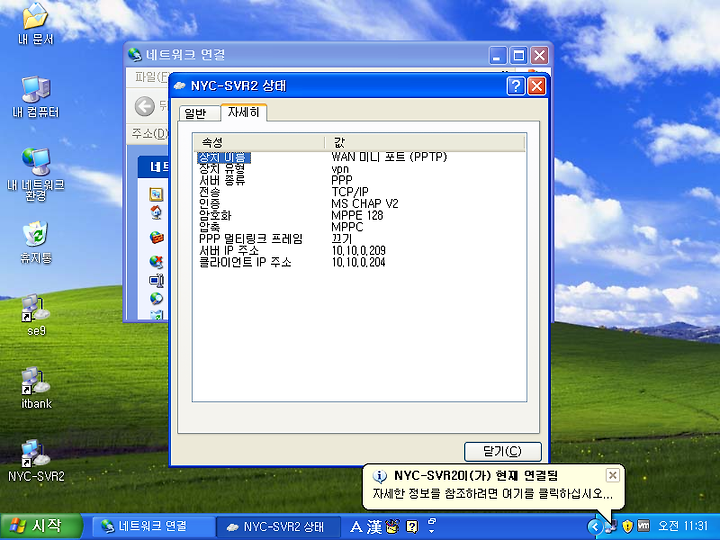This screenshot has height=540, width=720.
Task: Select the 휴지통 recycle bin icon
Action: (36, 242)
